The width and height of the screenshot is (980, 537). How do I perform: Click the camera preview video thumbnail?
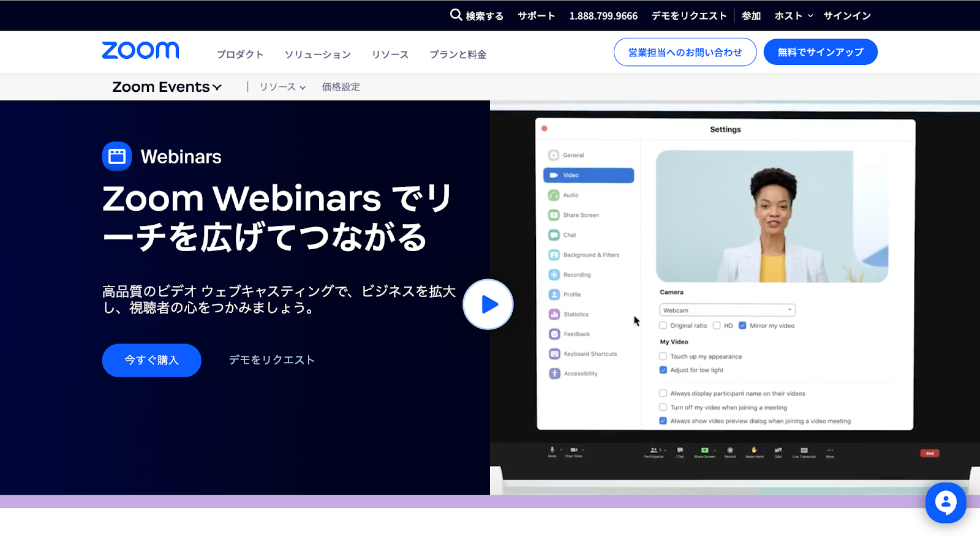coord(772,216)
